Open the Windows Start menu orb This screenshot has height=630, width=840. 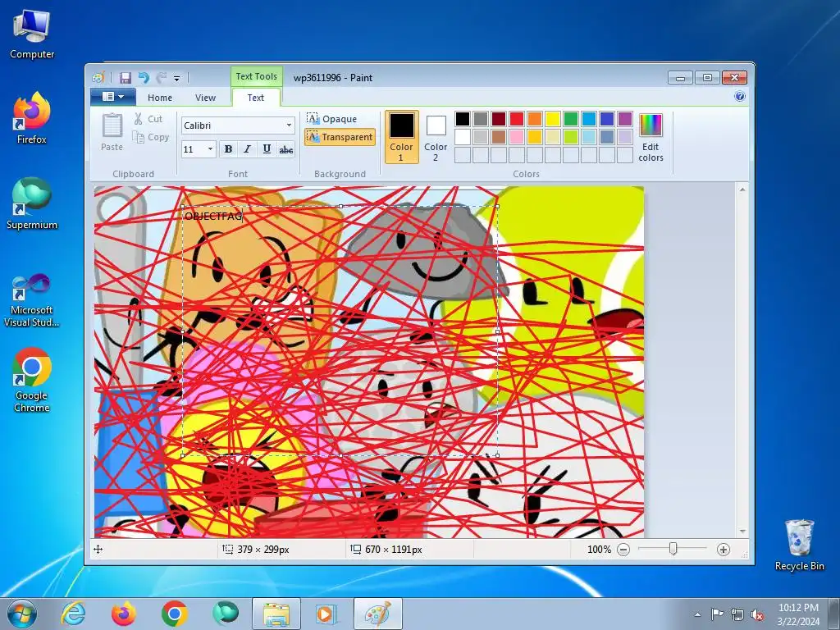[22, 614]
